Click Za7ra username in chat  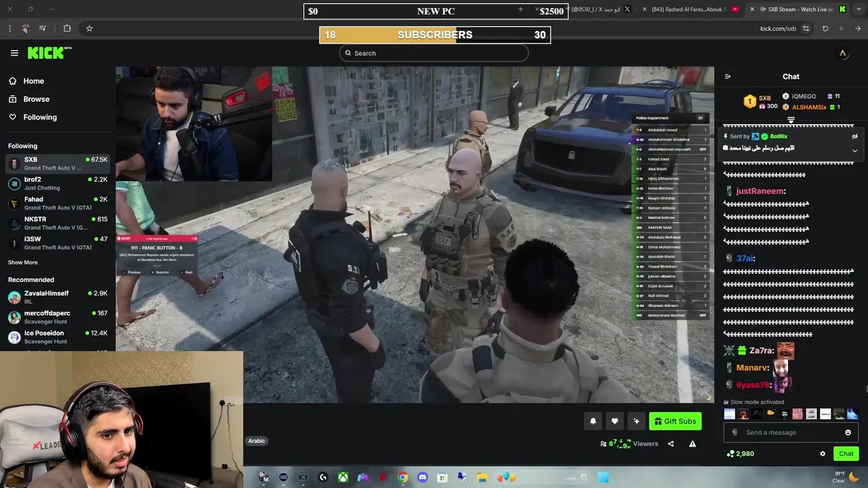point(762,350)
